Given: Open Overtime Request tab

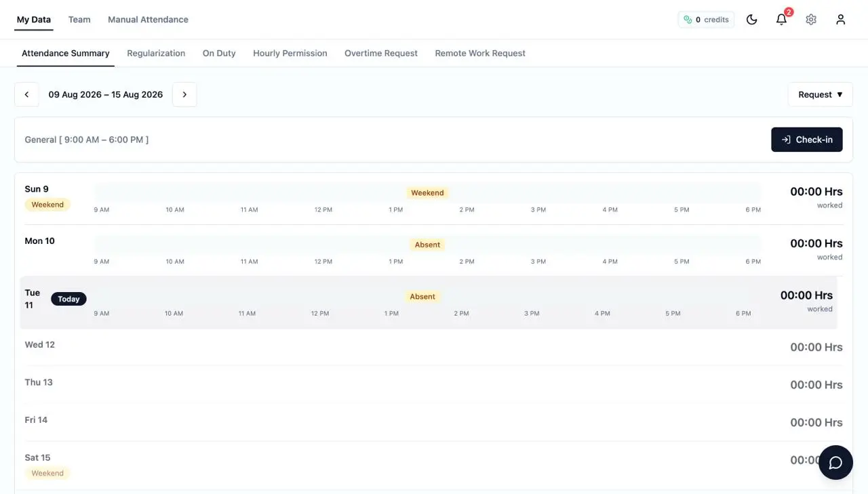Looking at the screenshot, I should pyautogui.click(x=381, y=53).
